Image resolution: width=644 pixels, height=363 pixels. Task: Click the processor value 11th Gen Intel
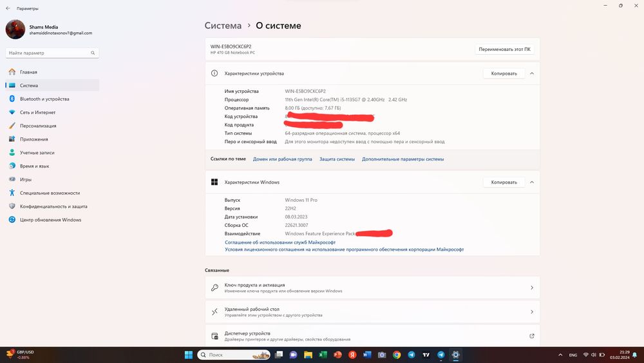346,99
